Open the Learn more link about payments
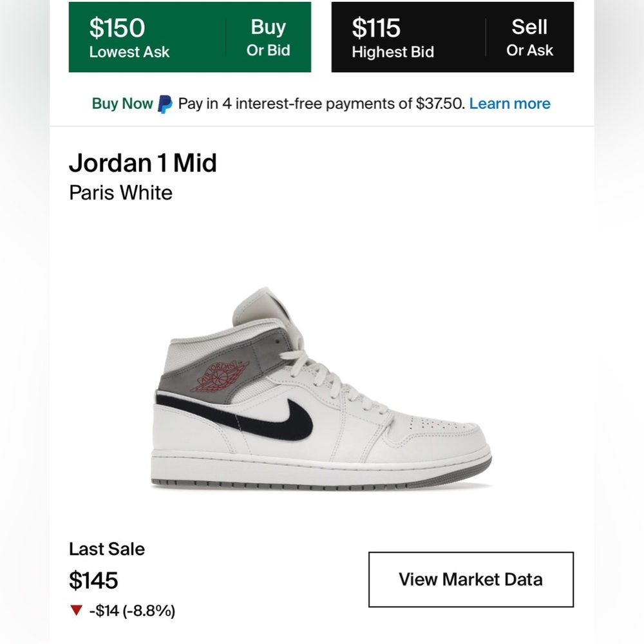Screen dimensions: 644x644 (x=509, y=103)
